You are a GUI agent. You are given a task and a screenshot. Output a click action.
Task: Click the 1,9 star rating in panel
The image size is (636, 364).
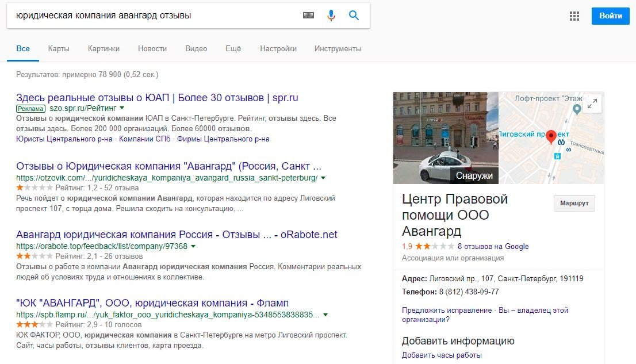428,246
